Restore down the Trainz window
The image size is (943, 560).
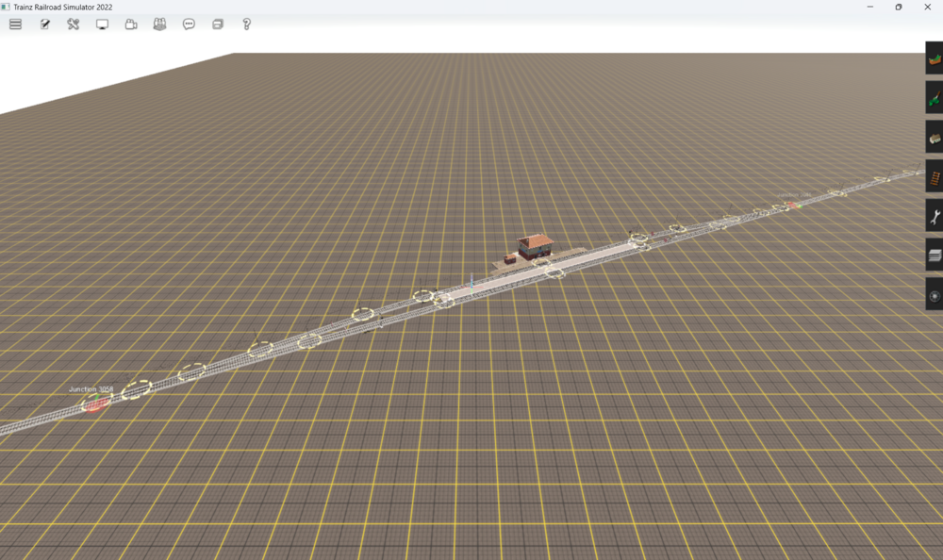click(x=899, y=7)
